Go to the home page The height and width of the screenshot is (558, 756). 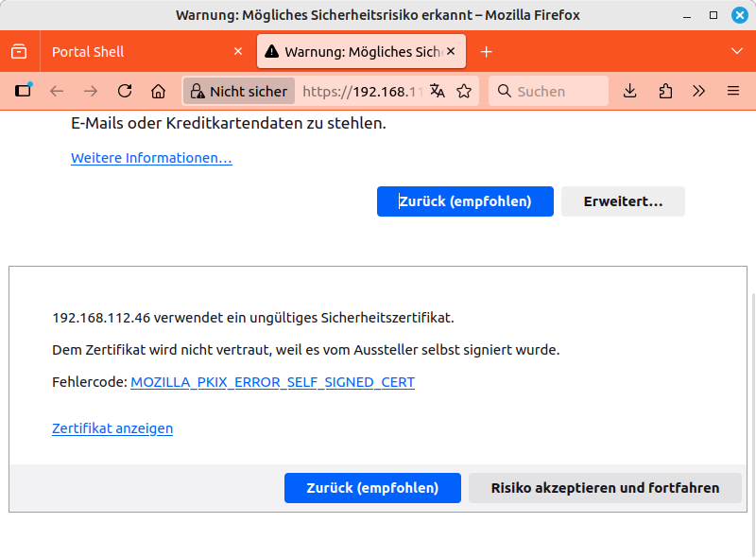click(x=159, y=91)
